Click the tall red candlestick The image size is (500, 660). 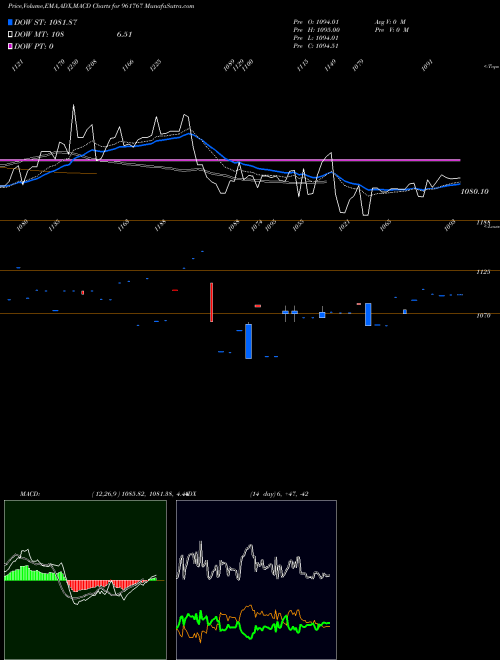point(211,302)
